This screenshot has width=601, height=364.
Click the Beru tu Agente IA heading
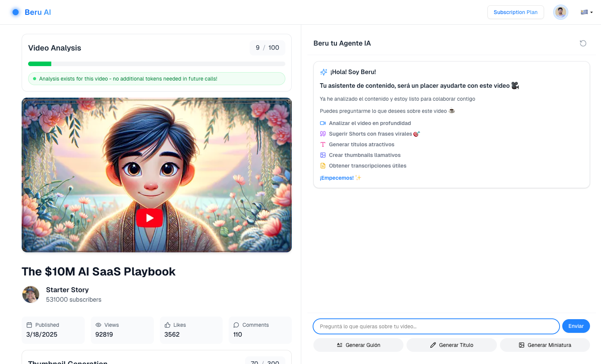(x=342, y=43)
